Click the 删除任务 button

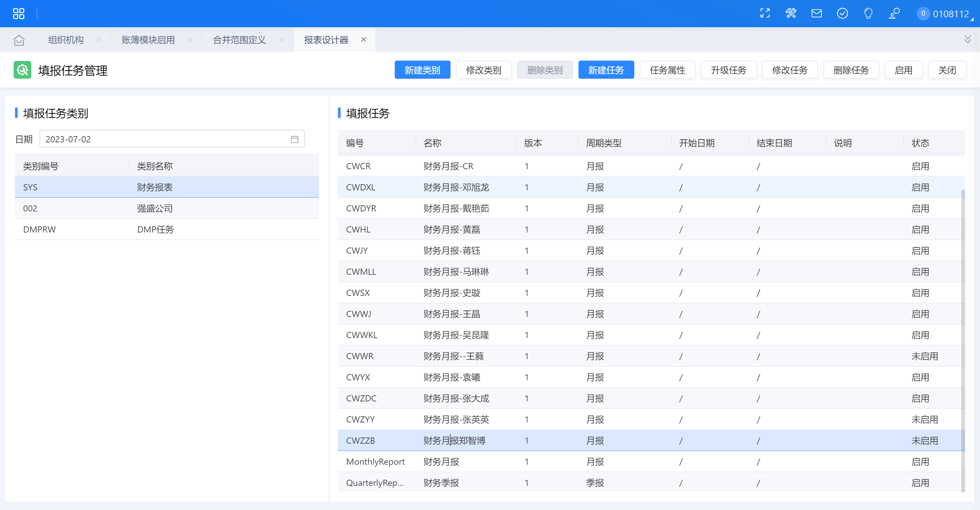[851, 70]
